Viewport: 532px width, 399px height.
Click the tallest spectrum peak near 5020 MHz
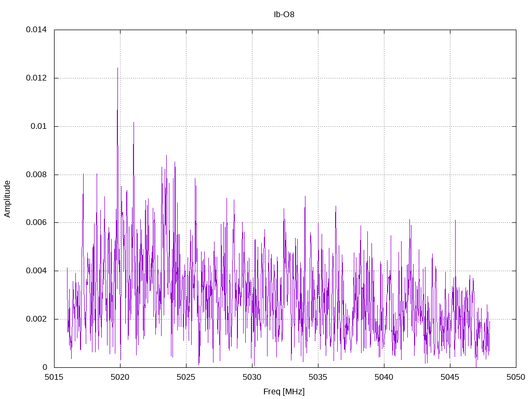point(118,69)
